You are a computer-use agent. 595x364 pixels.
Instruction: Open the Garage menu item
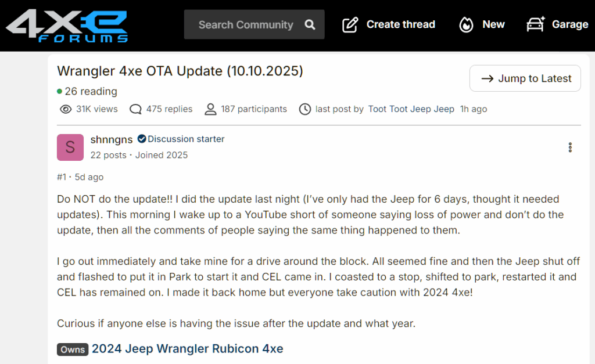point(569,24)
